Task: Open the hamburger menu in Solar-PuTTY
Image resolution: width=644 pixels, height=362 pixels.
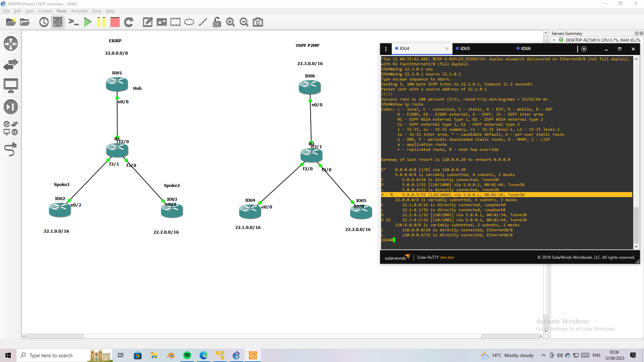Action: [386, 49]
